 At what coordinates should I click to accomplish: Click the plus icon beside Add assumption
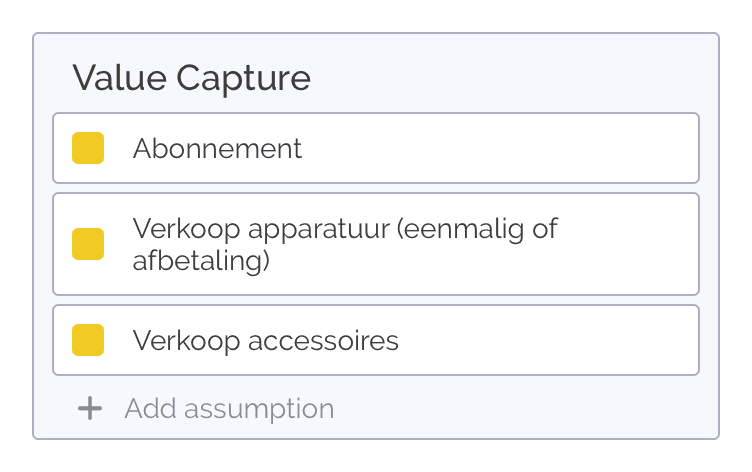click(90, 408)
